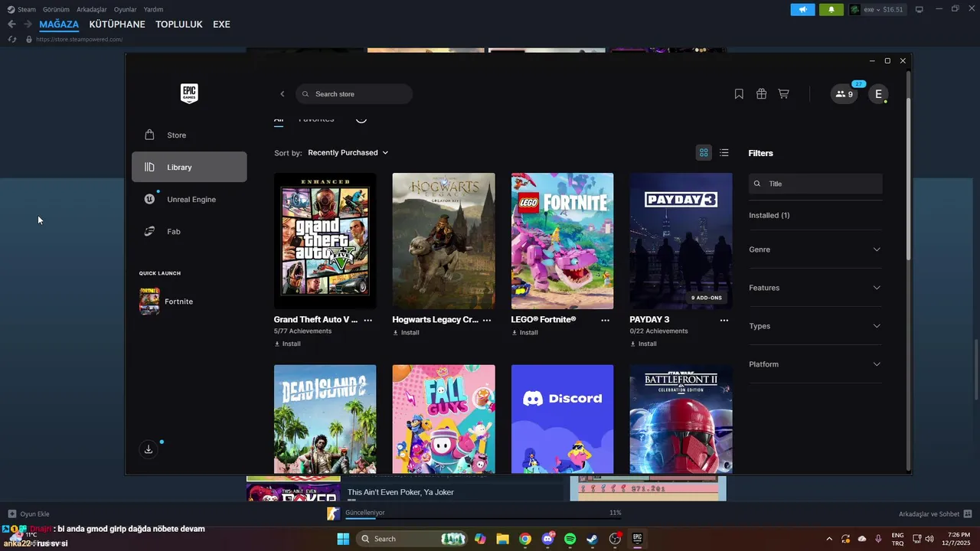This screenshot has width=980, height=551.
Task: Open Steam's Arkadaşlar ve Sohbet
Action: pos(935,514)
